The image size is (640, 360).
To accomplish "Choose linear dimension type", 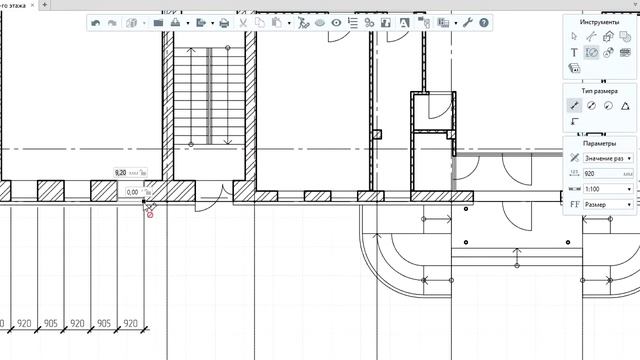I will [x=574, y=106].
